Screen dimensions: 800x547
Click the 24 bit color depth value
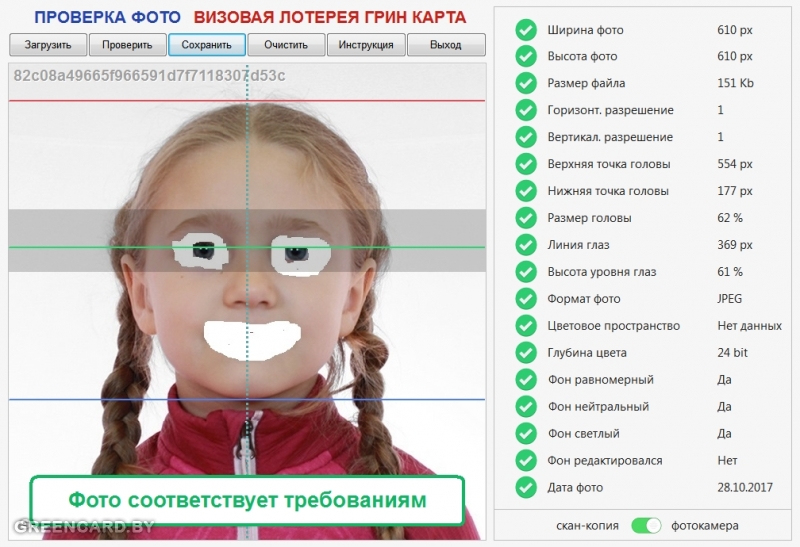(x=732, y=353)
